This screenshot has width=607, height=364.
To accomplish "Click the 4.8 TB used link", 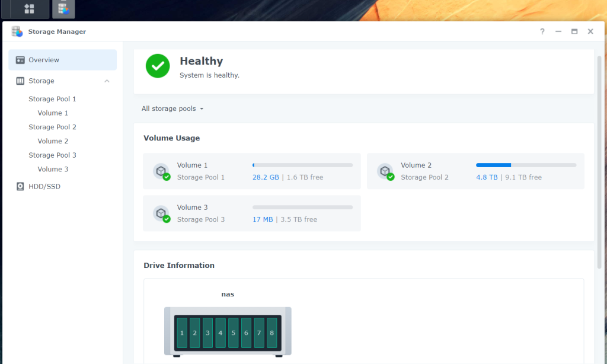I will [x=487, y=177].
